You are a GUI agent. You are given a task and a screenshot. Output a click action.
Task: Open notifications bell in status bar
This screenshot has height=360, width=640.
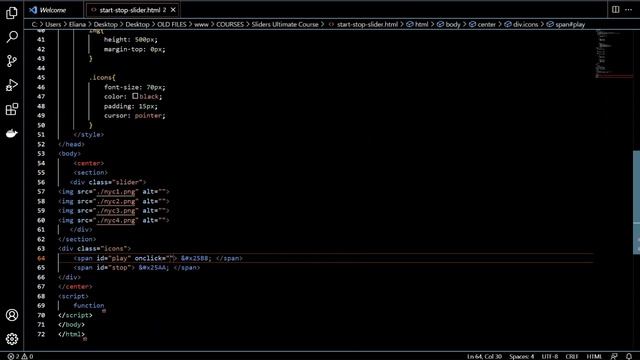[629, 356]
